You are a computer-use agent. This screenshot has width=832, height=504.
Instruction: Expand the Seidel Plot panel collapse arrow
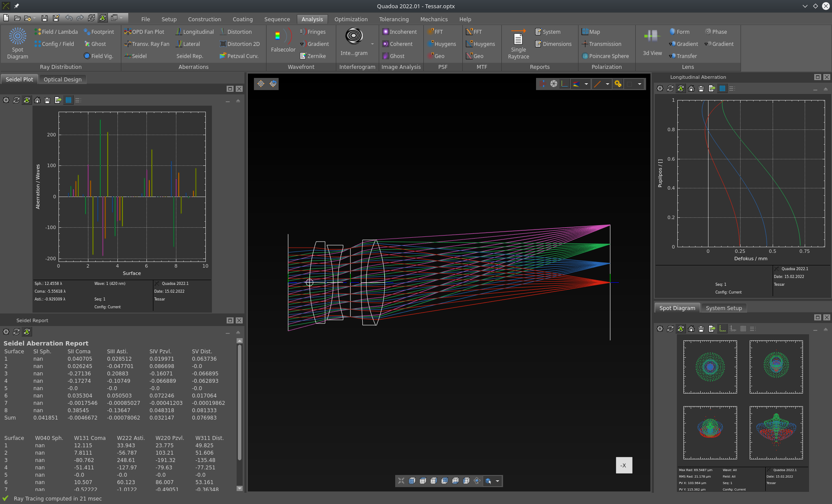coord(238,100)
